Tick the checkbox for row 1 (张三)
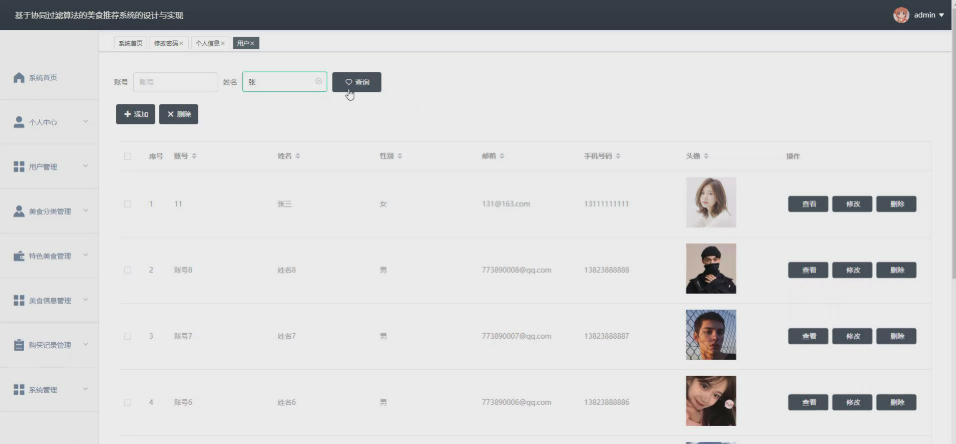The height and width of the screenshot is (444, 956). click(x=127, y=204)
